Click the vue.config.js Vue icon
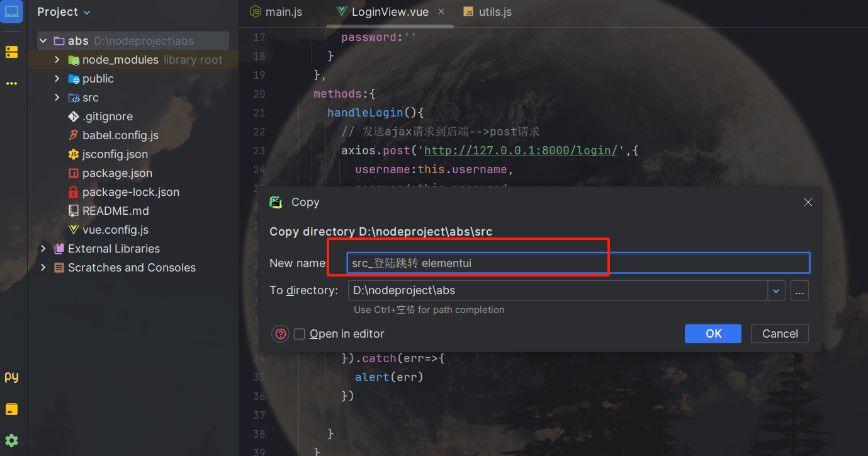The height and width of the screenshot is (456, 868). [x=74, y=230]
